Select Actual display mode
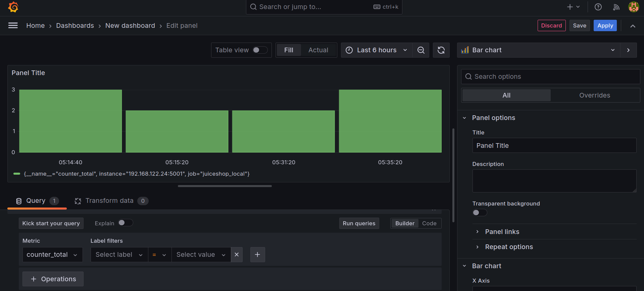Viewport: 644px width, 291px height. coord(318,50)
